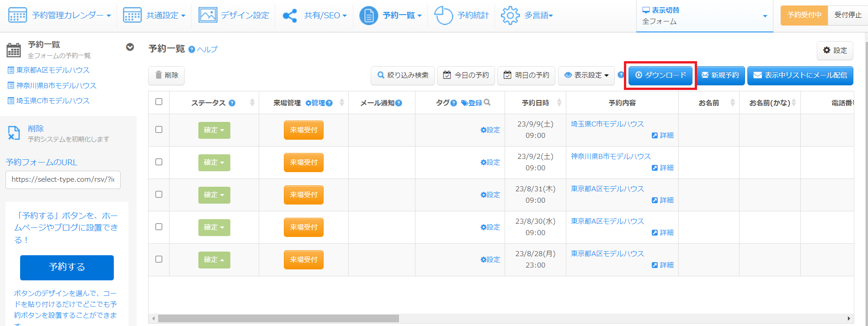
Task: Click the tag search magnifier icon
Action: [x=487, y=103]
